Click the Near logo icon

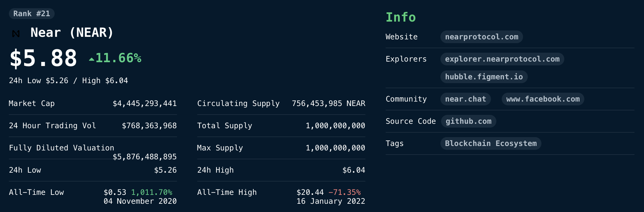click(16, 33)
